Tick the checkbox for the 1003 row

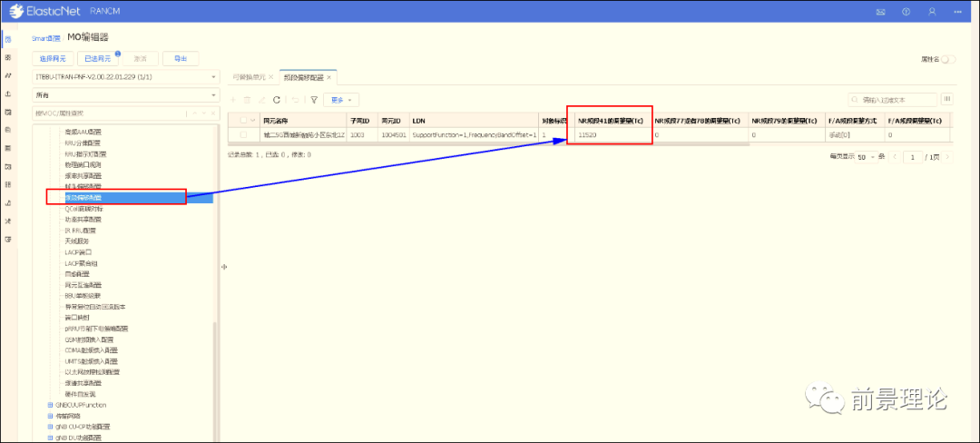click(x=242, y=134)
